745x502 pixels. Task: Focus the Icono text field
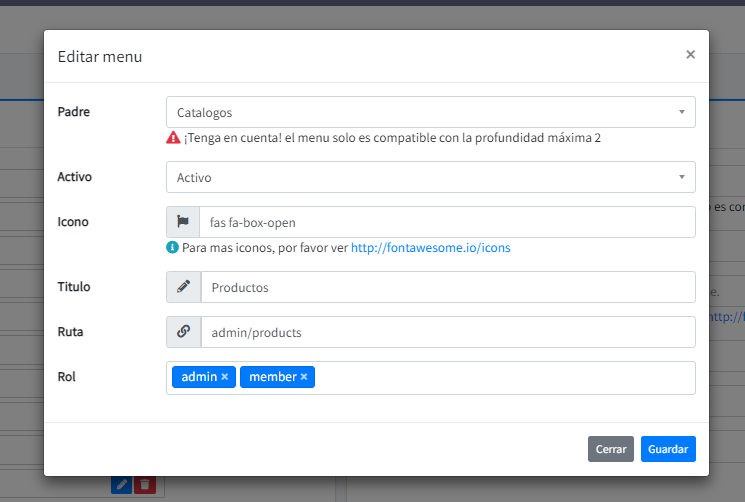click(447, 222)
